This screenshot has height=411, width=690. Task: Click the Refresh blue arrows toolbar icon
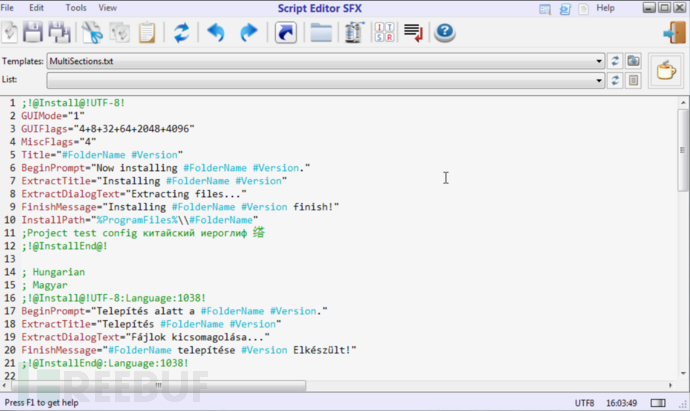point(181,33)
